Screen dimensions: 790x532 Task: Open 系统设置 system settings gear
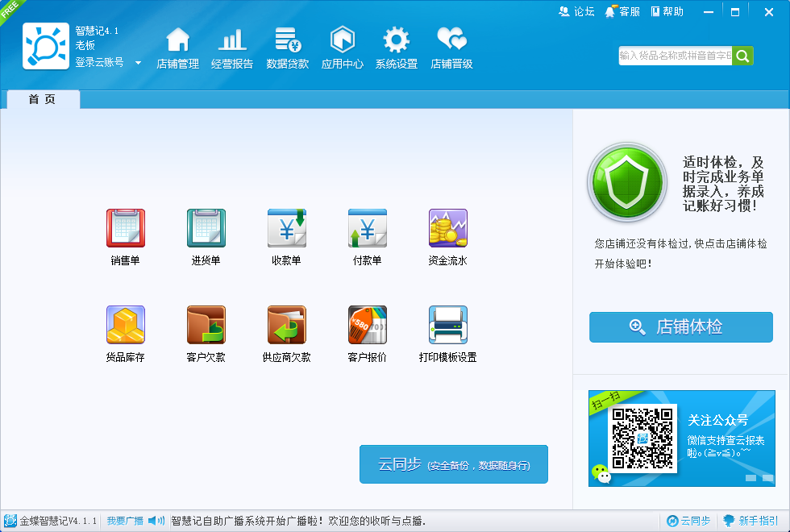397,48
